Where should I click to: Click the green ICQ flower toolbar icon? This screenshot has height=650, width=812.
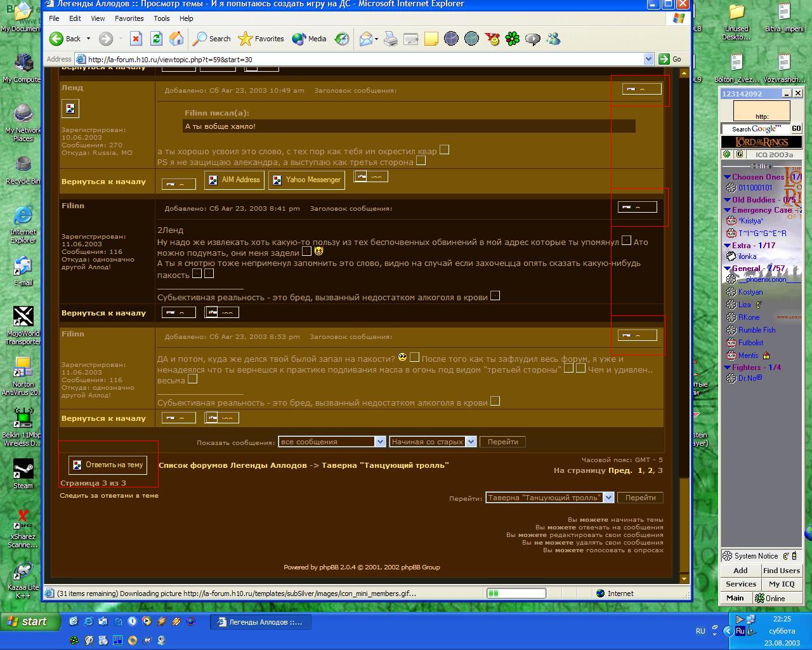513,39
